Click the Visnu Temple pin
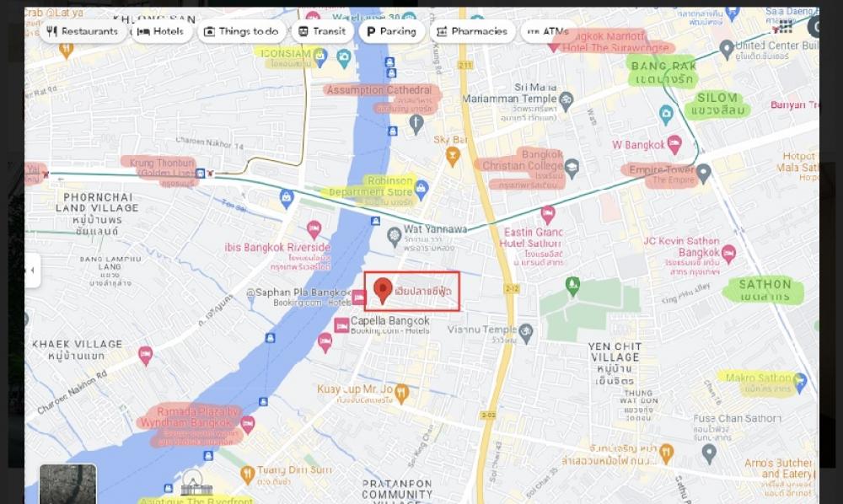843x504 pixels. (526, 333)
